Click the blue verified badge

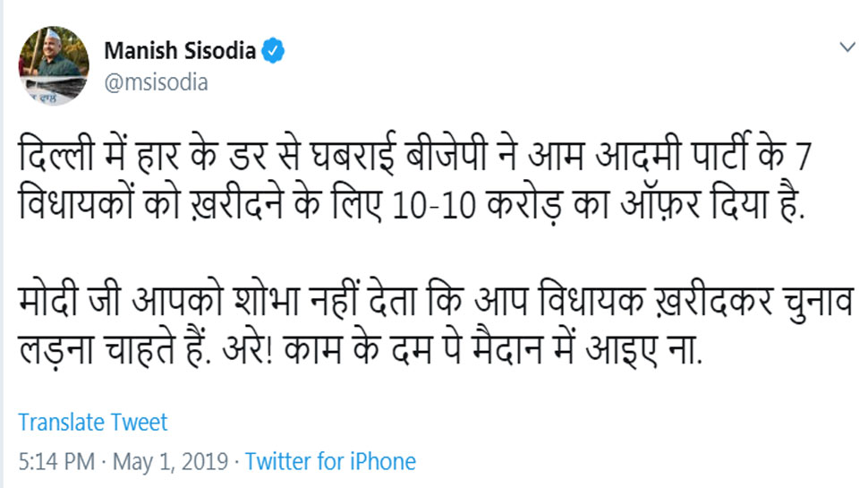click(x=273, y=51)
